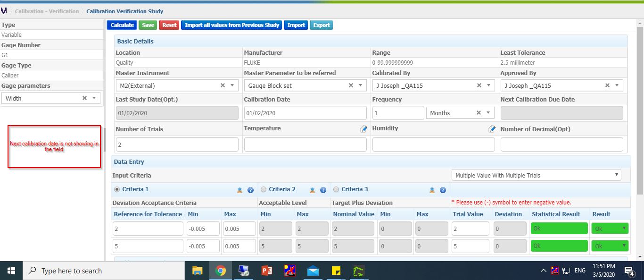This screenshot has height=280, width=644.
Task: Expand the Months frequency dropdown arrow
Action: 488,113
